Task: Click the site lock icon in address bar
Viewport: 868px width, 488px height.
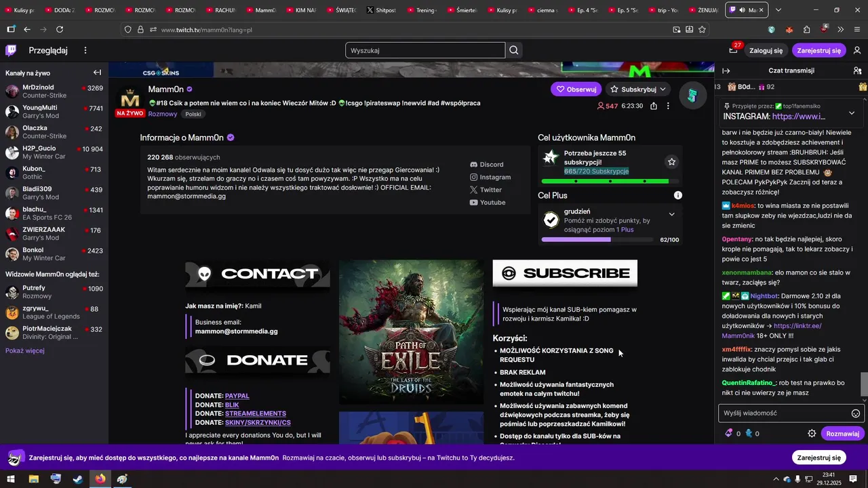Action: (x=140, y=29)
